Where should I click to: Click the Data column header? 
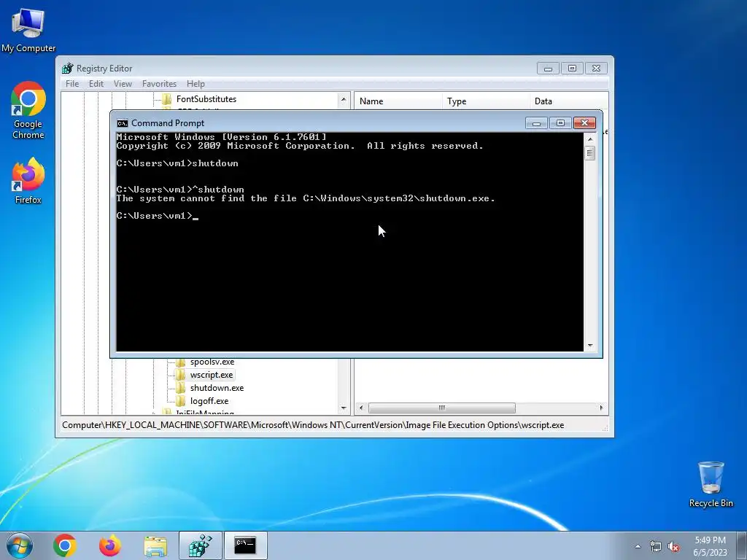[x=569, y=101]
